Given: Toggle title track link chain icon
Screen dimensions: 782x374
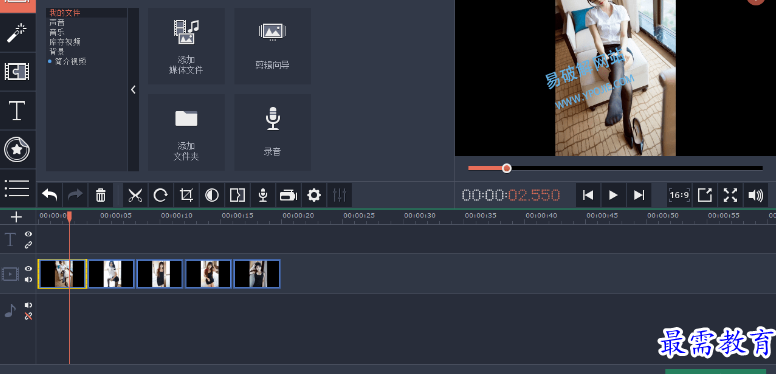Looking at the screenshot, I should click(x=28, y=245).
